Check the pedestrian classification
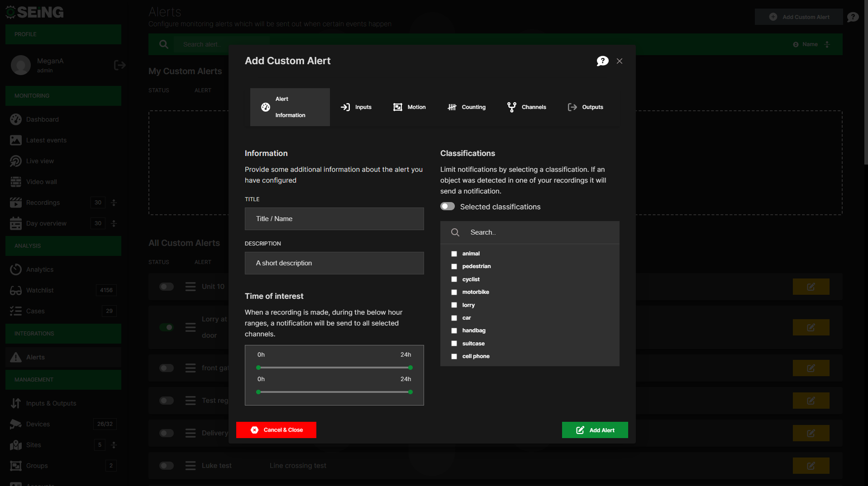 click(454, 267)
